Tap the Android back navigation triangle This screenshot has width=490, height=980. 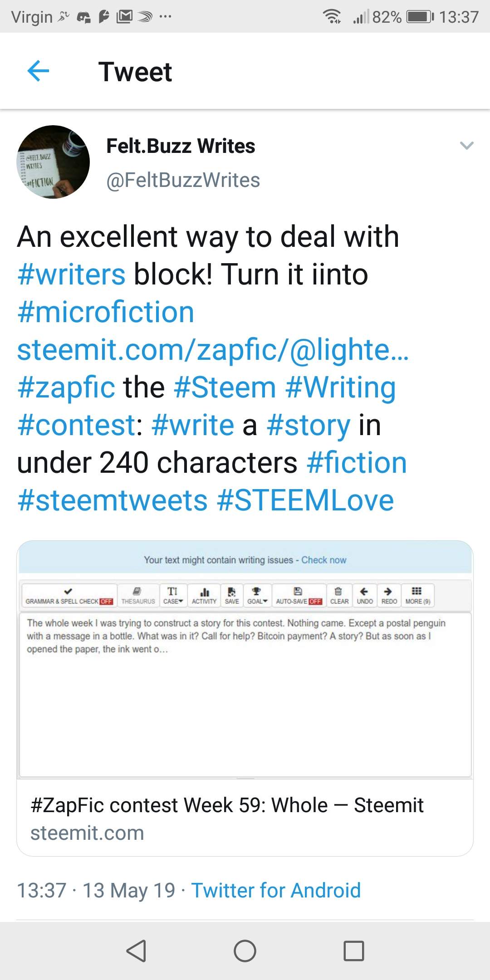coord(136,951)
